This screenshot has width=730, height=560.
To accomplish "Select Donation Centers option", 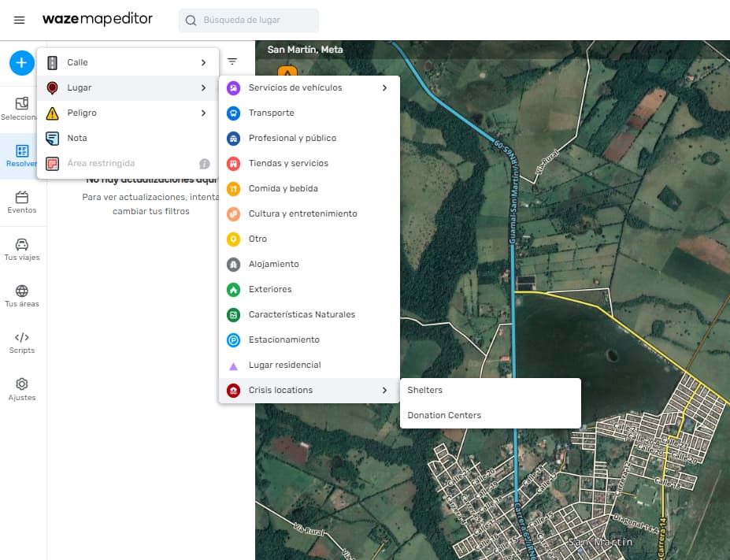I will (x=444, y=415).
